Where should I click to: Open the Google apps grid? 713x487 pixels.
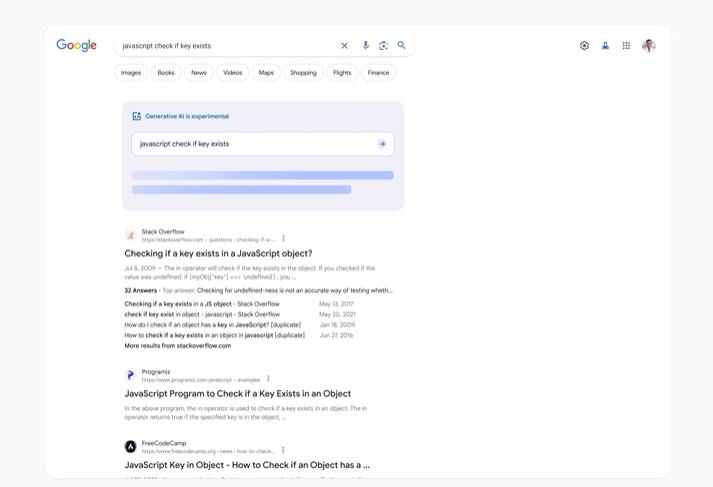coord(626,45)
